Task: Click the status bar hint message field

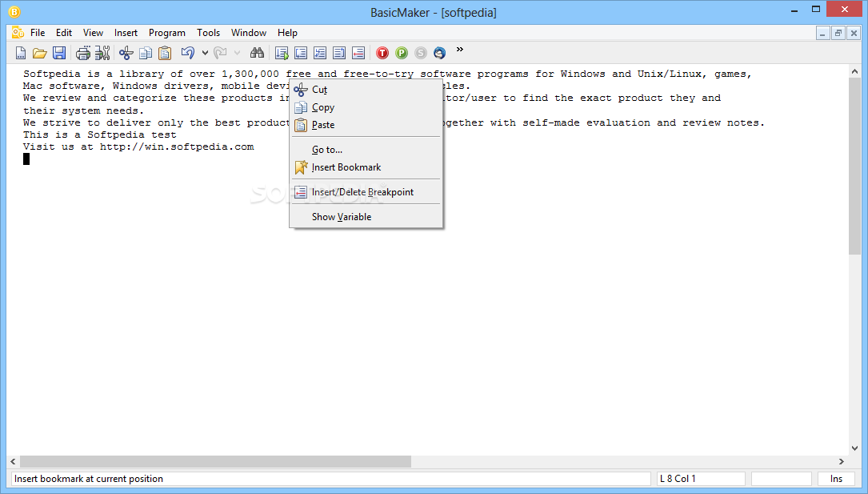Action: tap(331, 479)
